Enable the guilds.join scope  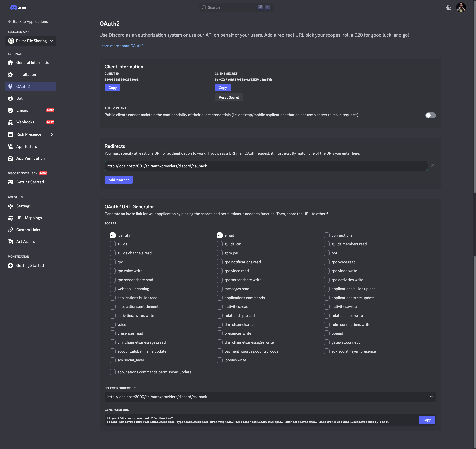click(x=220, y=244)
